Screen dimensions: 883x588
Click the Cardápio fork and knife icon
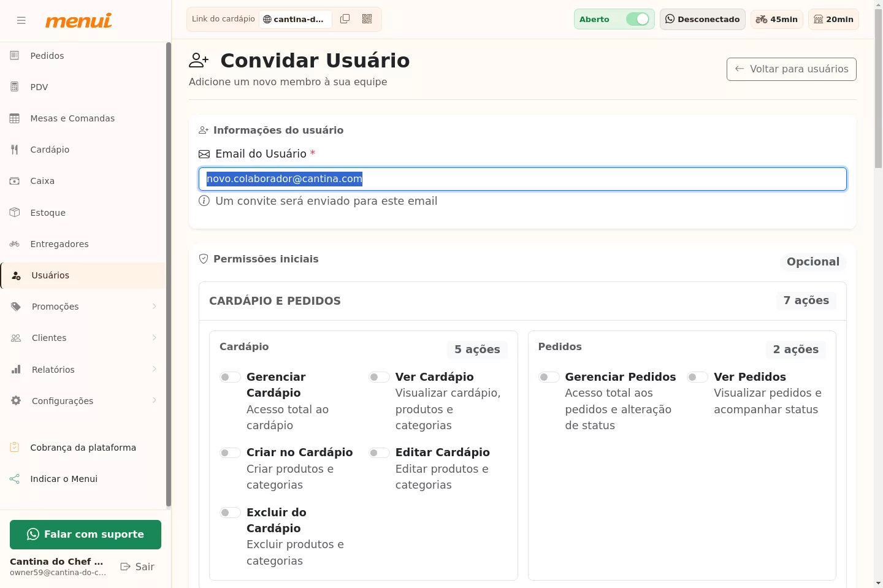tap(15, 150)
